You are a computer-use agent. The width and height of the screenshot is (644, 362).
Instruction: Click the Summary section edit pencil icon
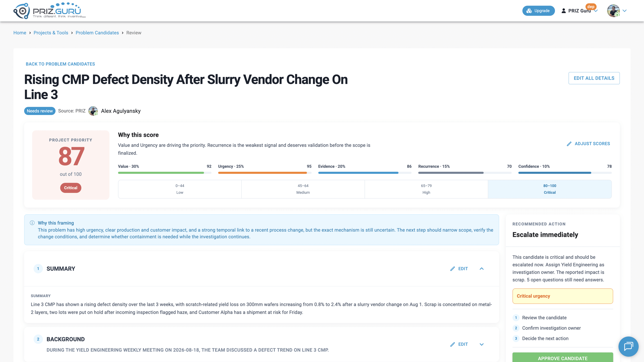click(x=453, y=269)
